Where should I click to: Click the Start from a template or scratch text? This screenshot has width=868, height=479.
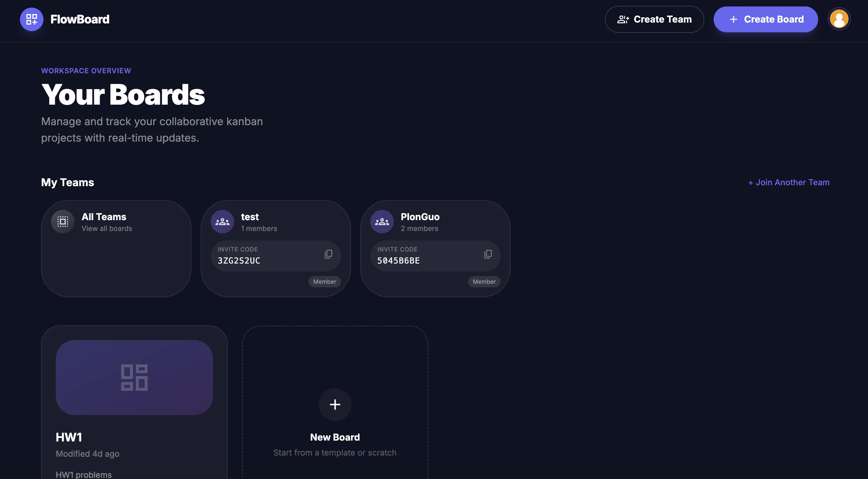335,453
